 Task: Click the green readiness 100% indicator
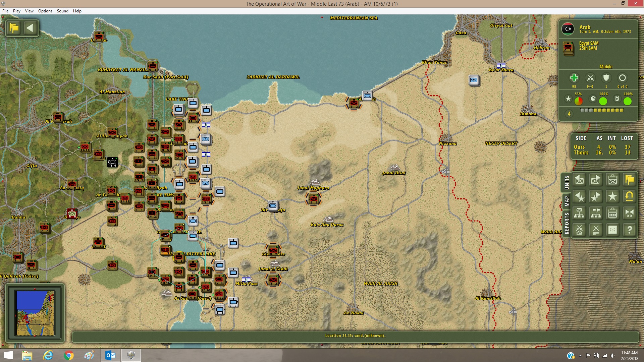(603, 101)
